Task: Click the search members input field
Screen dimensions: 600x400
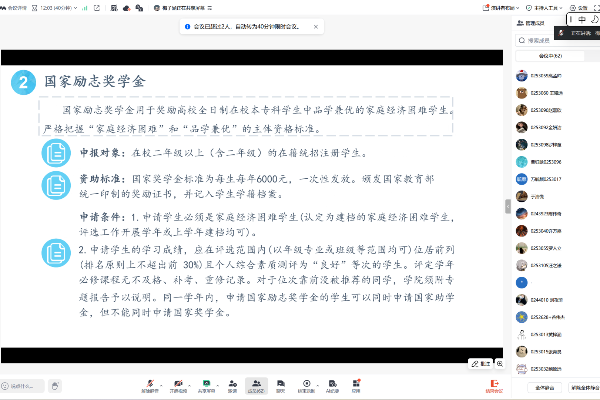Action: pos(555,41)
